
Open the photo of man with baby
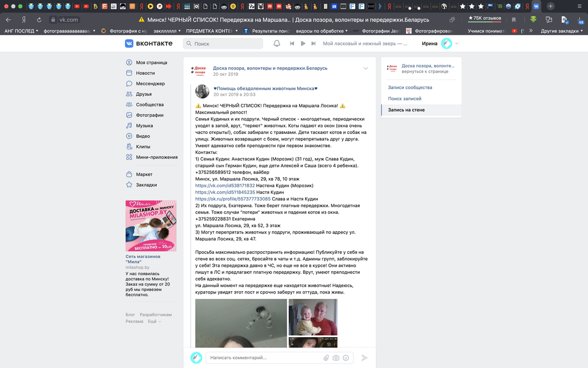click(313, 317)
